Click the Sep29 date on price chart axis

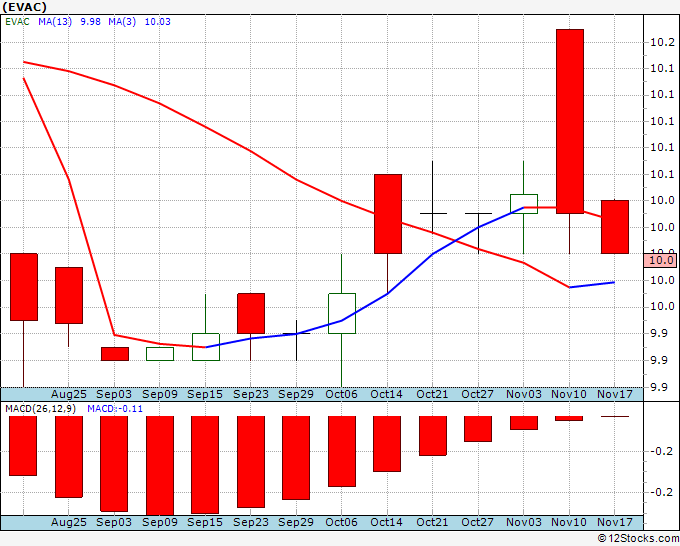[296, 394]
